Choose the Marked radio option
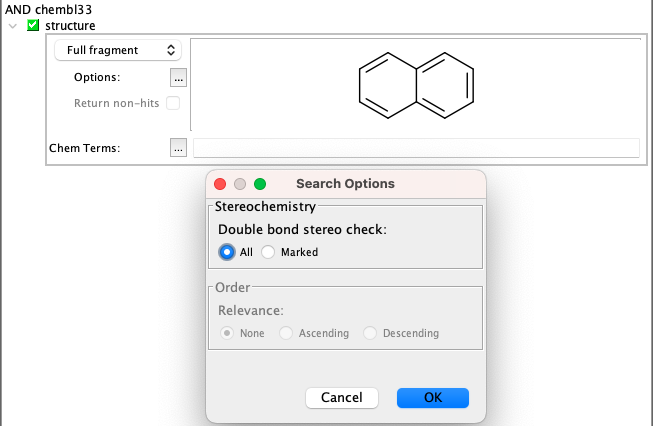 pos(268,252)
